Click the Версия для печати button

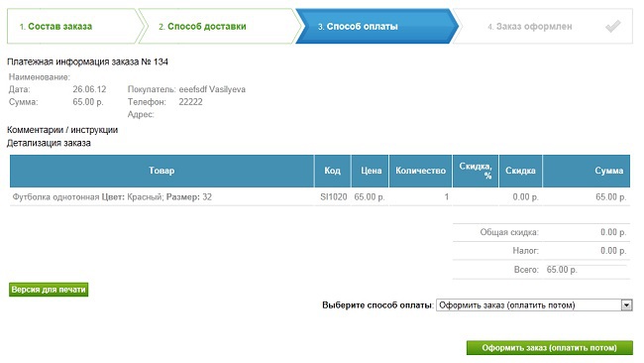point(49,290)
